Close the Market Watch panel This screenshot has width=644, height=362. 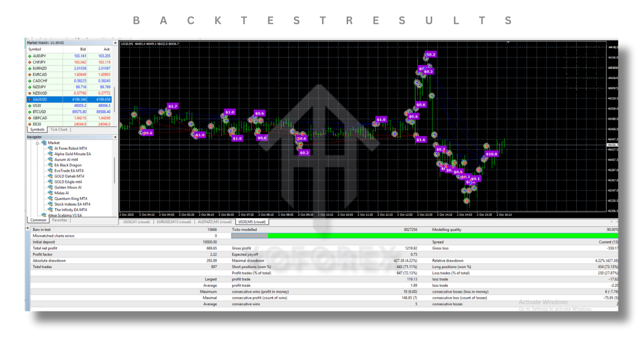pos(115,43)
